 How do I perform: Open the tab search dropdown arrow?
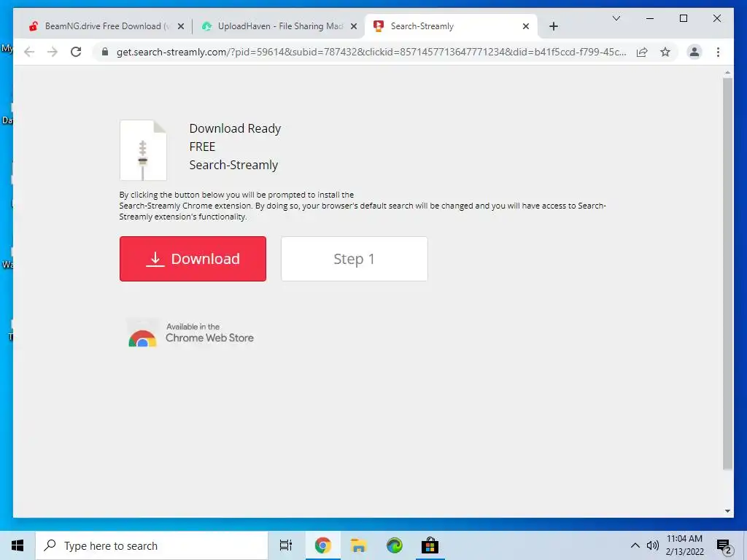pos(616,18)
